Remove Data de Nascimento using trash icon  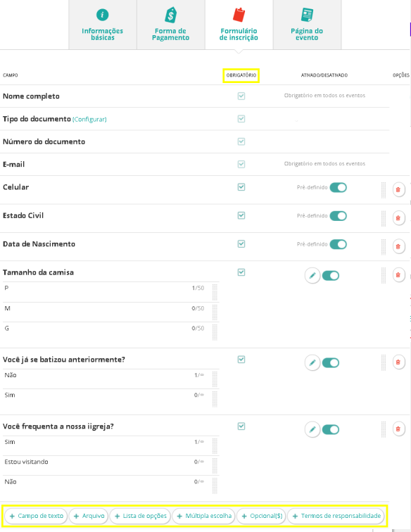pyautogui.click(x=399, y=246)
